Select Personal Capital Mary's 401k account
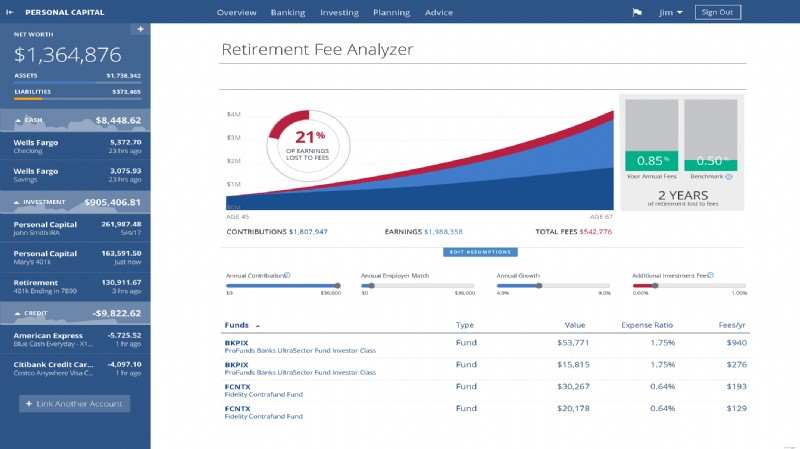This screenshot has height=449, width=800. [76, 257]
